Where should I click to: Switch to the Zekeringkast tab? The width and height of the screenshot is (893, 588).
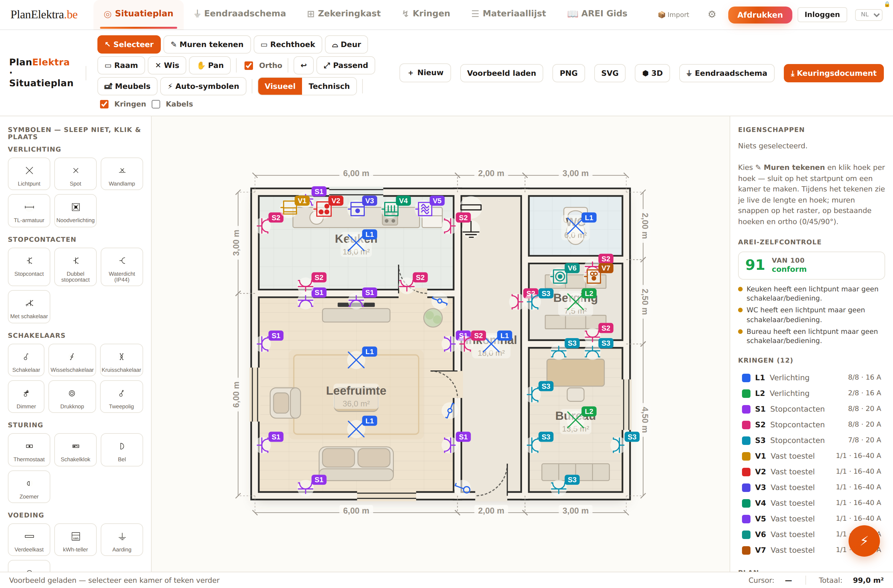pyautogui.click(x=344, y=14)
